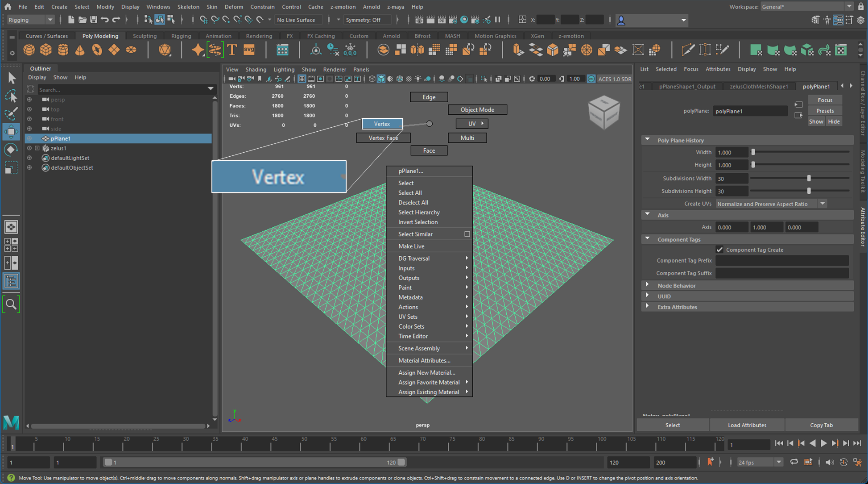Open the Assign Favorite Material submenu
Screen dimensions: 868x484
(x=429, y=382)
